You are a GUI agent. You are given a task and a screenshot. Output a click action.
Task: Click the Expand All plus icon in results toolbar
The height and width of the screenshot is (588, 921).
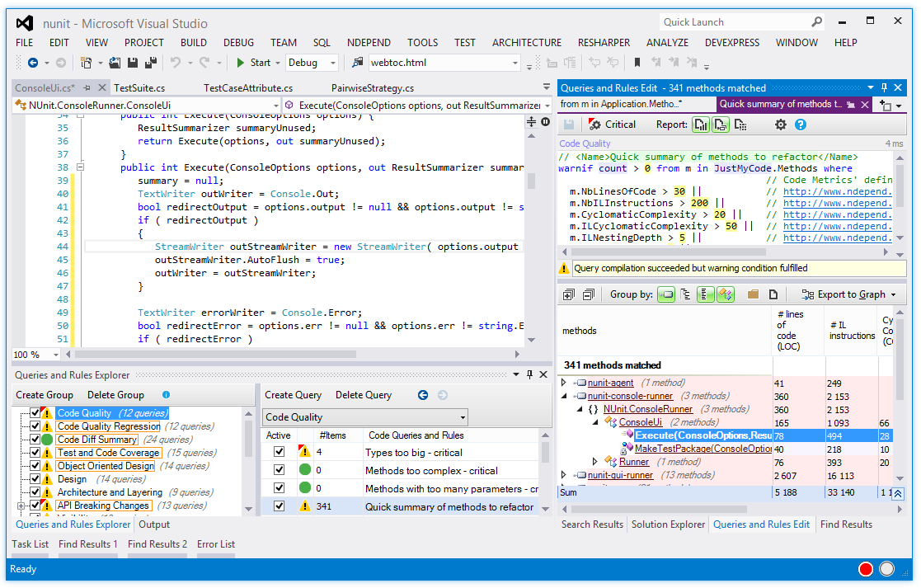[x=569, y=294]
